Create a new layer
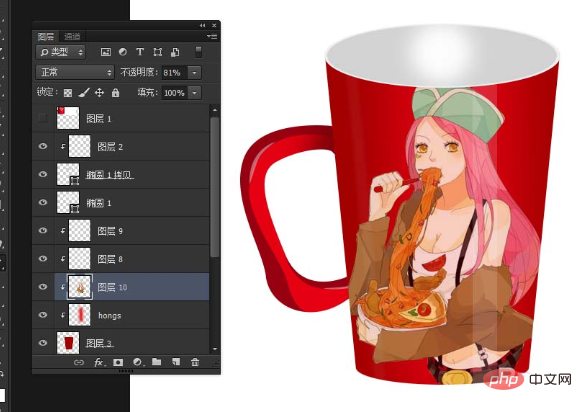 pyautogui.click(x=176, y=362)
